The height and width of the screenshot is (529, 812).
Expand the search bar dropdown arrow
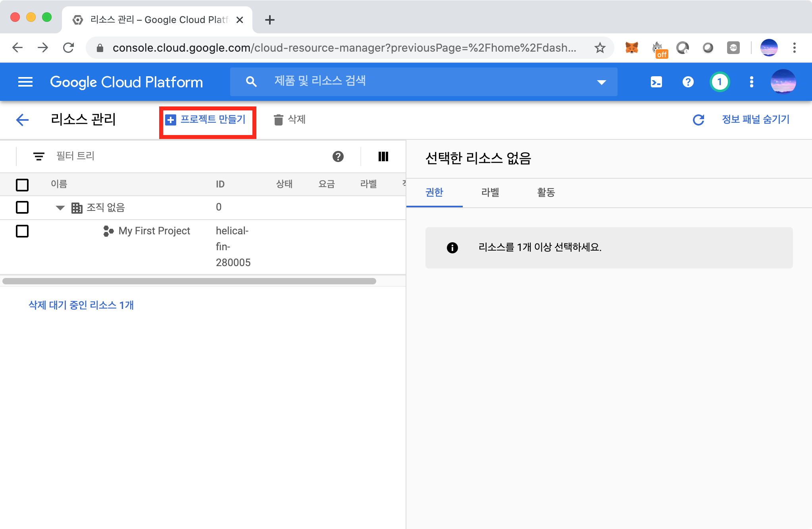click(x=601, y=82)
